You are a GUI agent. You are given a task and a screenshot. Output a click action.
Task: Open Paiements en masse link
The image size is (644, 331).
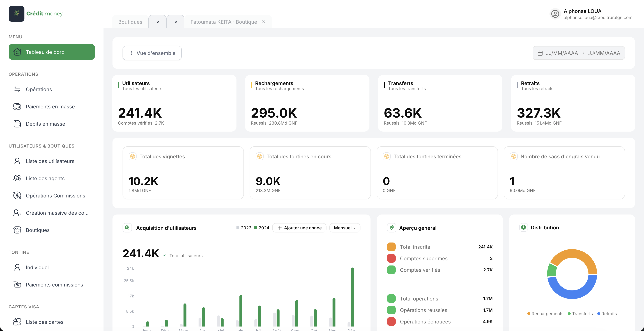point(52,107)
